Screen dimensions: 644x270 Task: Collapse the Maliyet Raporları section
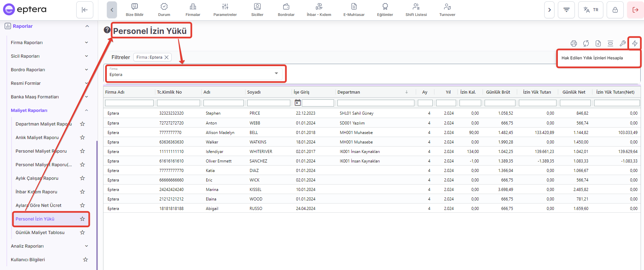tap(86, 110)
